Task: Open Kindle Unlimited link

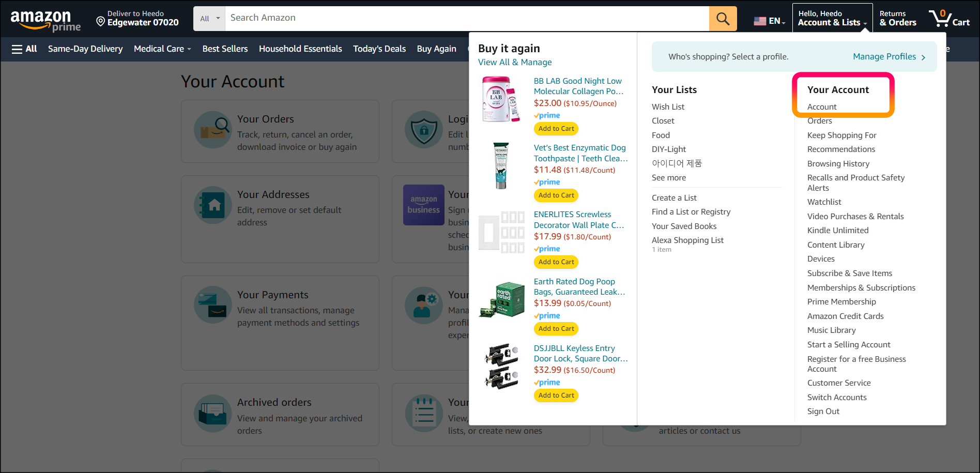Action: [x=838, y=230]
